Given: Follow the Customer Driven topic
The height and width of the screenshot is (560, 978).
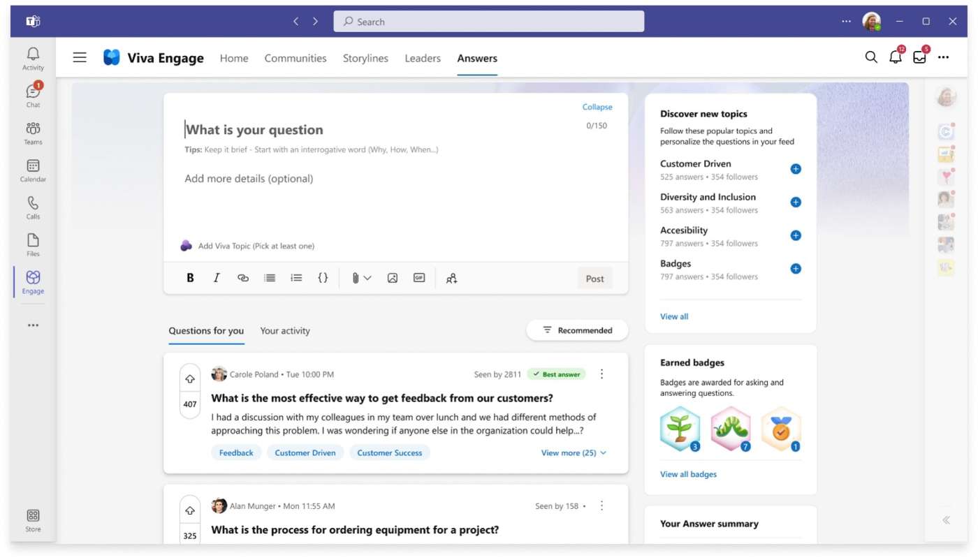Looking at the screenshot, I should point(795,169).
